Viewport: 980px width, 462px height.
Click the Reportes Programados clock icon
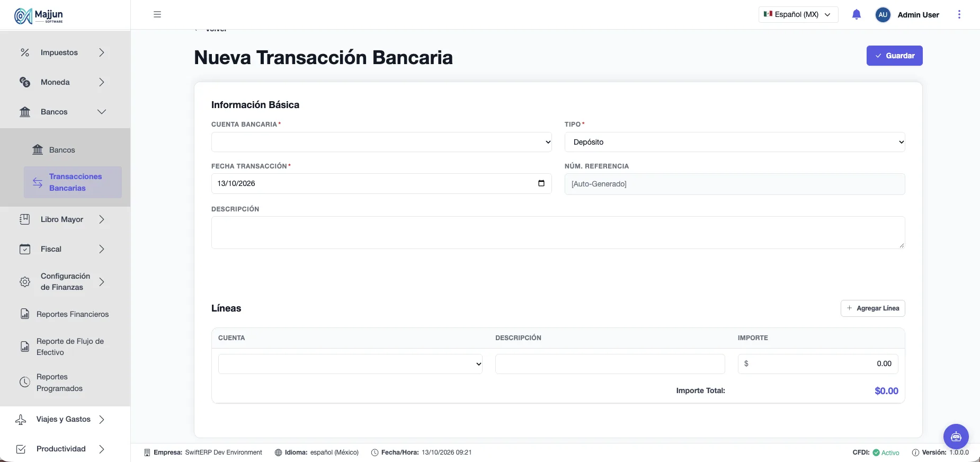(25, 382)
